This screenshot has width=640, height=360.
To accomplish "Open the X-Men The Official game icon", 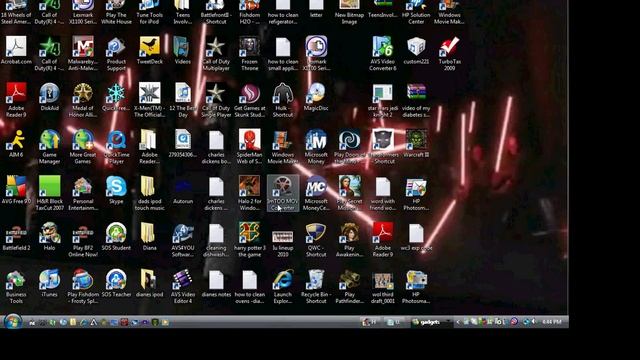I will click(149, 100).
